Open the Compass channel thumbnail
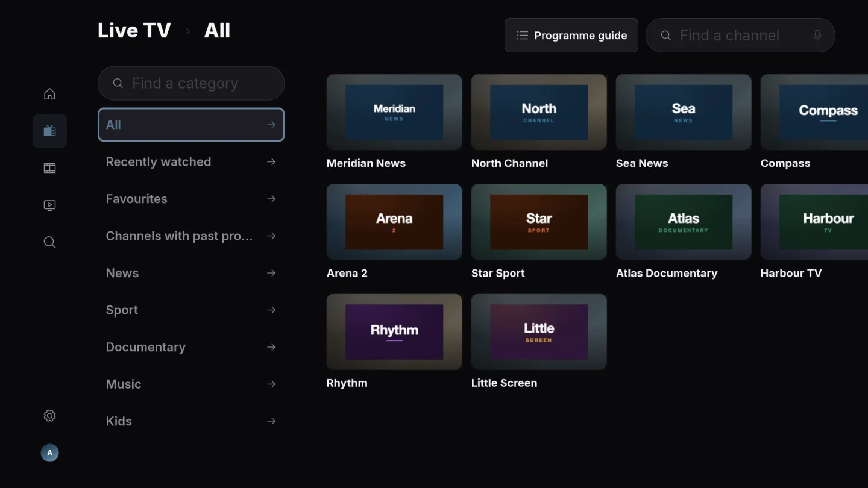 (814, 112)
